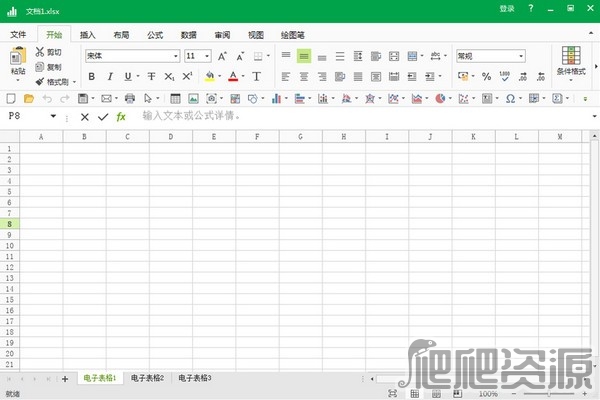Click the pie chart icon

(440, 99)
